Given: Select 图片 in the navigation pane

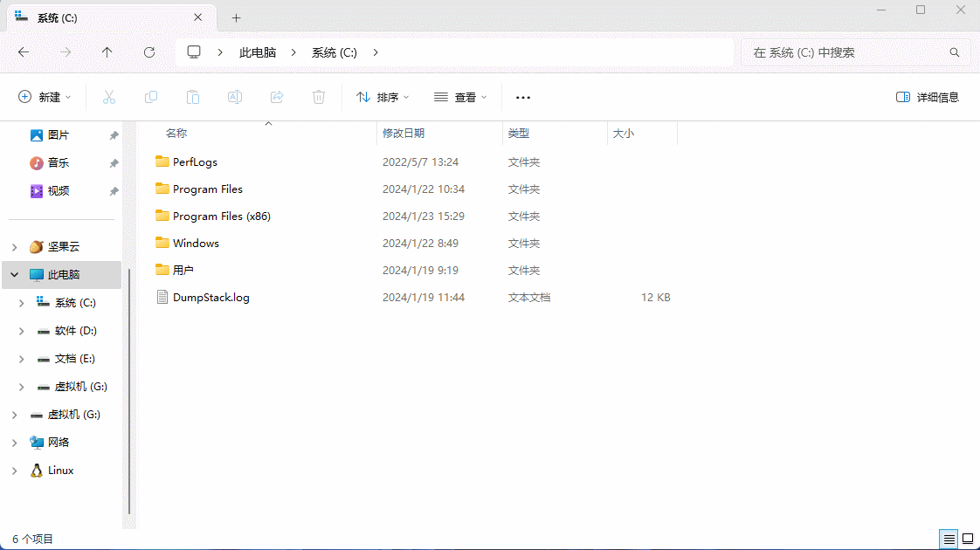Looking at the screenshot, I should 59,135.
